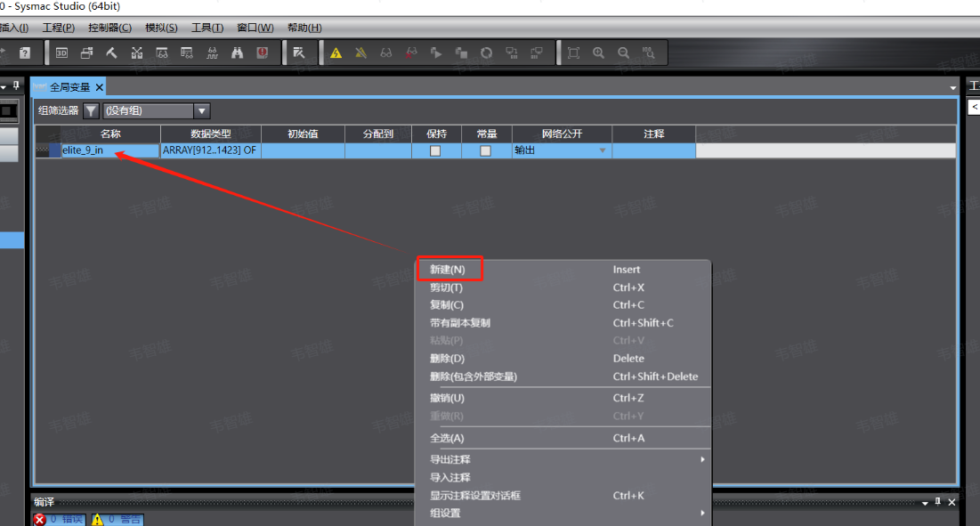The image size is (980, 526).
Task: Click the binoculars search icon
Action: point(237,53)
